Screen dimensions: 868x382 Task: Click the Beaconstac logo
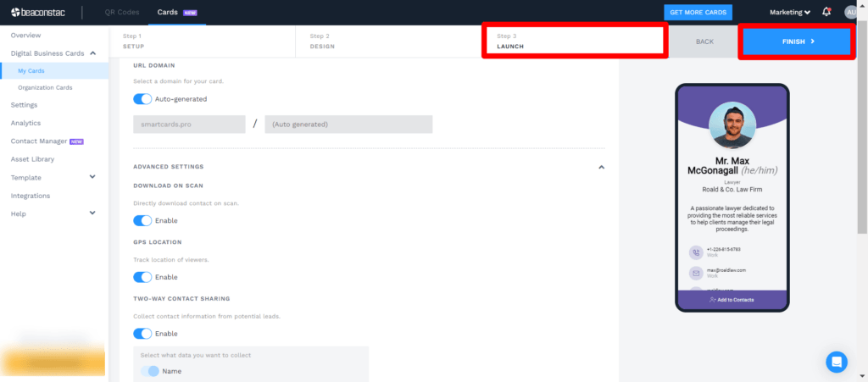click(x=38, y=12)
